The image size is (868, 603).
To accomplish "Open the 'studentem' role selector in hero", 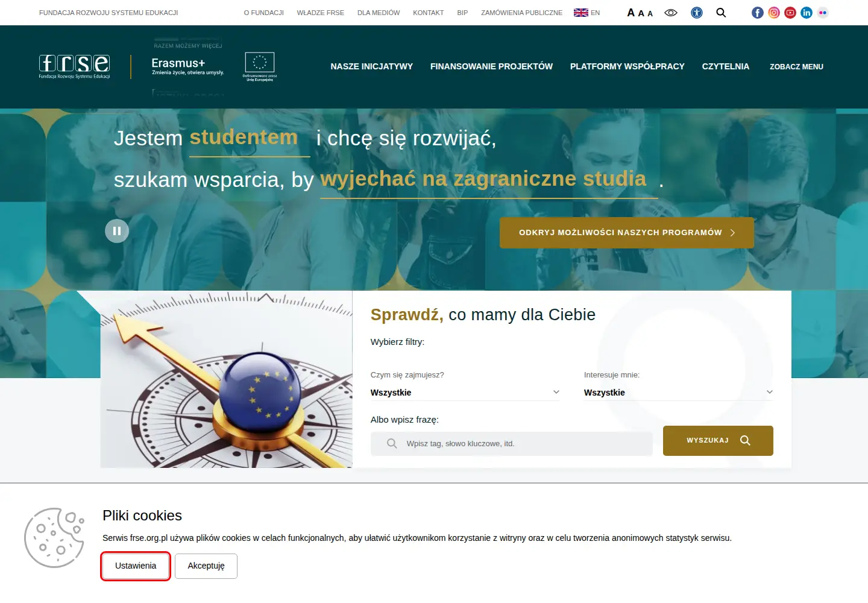I will click(x=250, y=140).
